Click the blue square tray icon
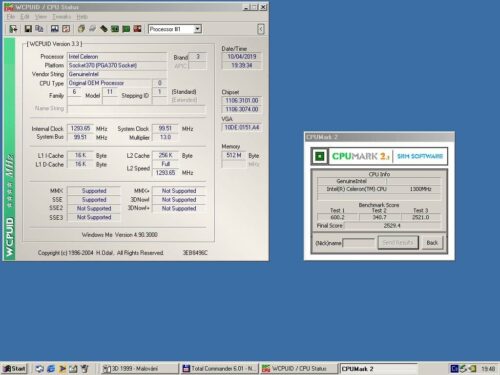Screen dimensions: 500x375 click(x=454, y=369)
